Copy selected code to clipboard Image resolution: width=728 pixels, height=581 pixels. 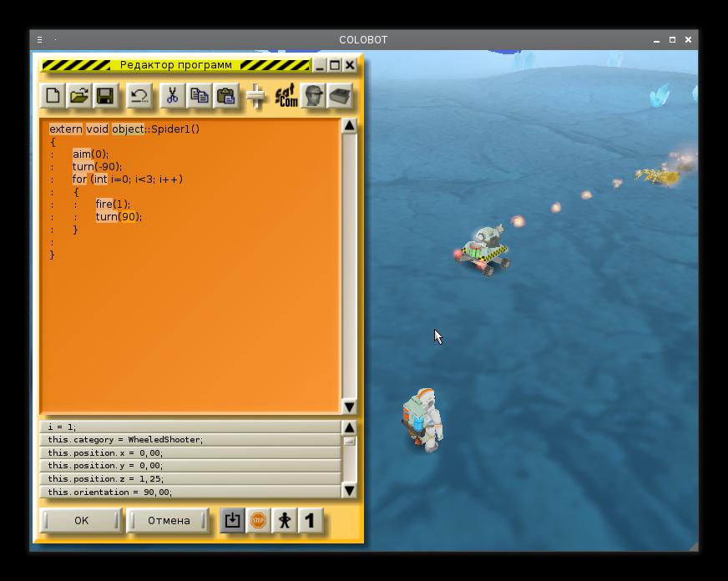coord(200,96)
